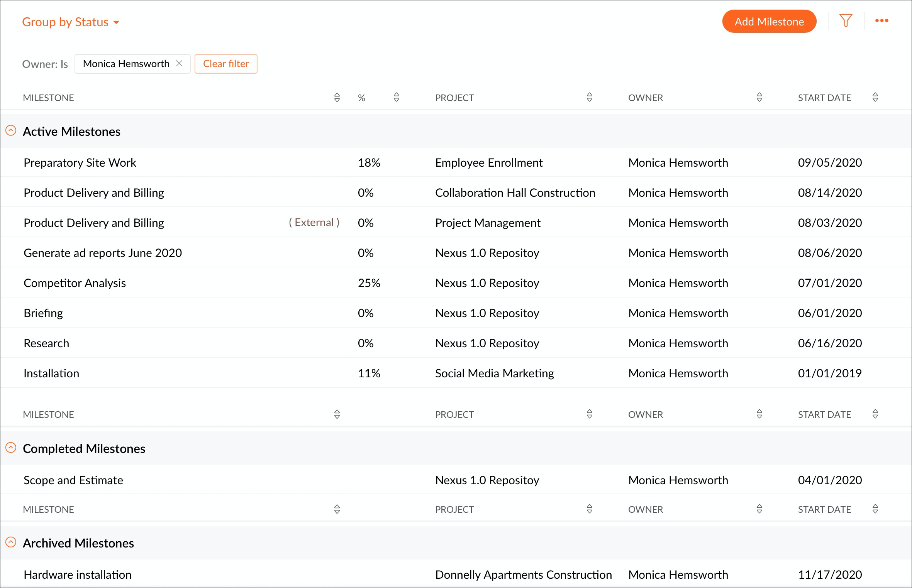The height and width of the screenshot is (588, 912).
Task: Open the Preparatory Site Work milestone
Action: coord(80,163)
